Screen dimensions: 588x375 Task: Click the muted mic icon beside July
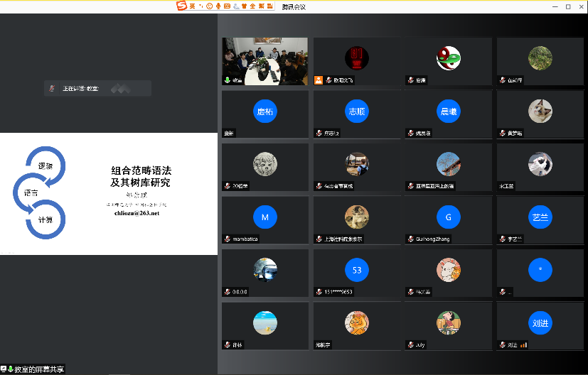coord(410,345)
